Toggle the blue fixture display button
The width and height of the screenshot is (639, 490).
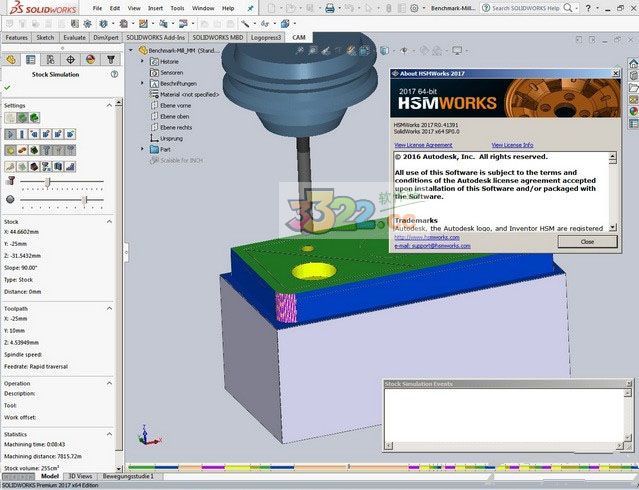tap(58, 166)
